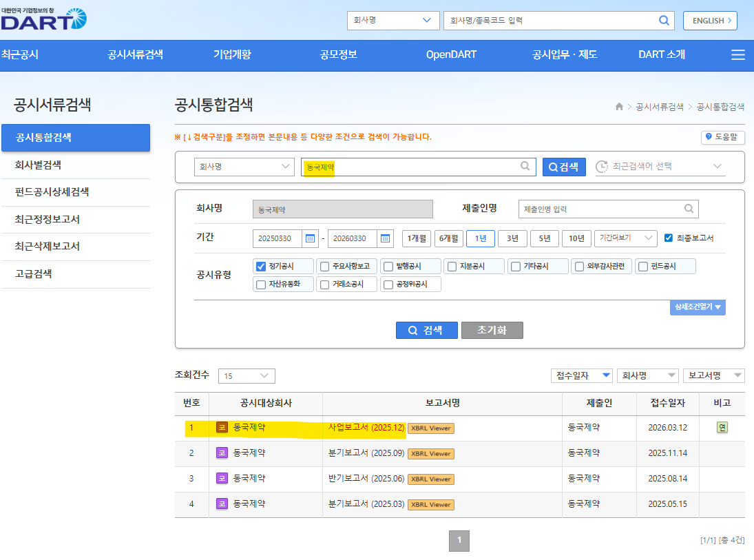
Task: Select the 3년 period button
Action: pyautogui.click(x=512, y=238)
